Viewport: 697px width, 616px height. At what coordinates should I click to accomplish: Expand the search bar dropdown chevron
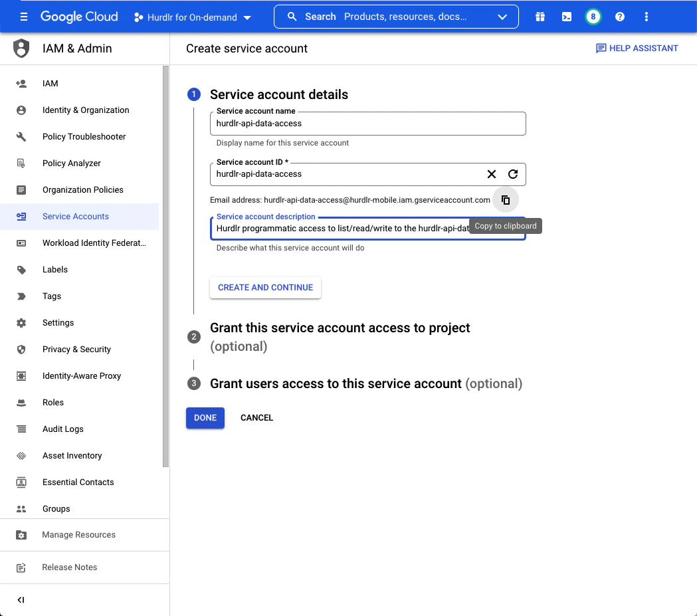tap(502, 17)
